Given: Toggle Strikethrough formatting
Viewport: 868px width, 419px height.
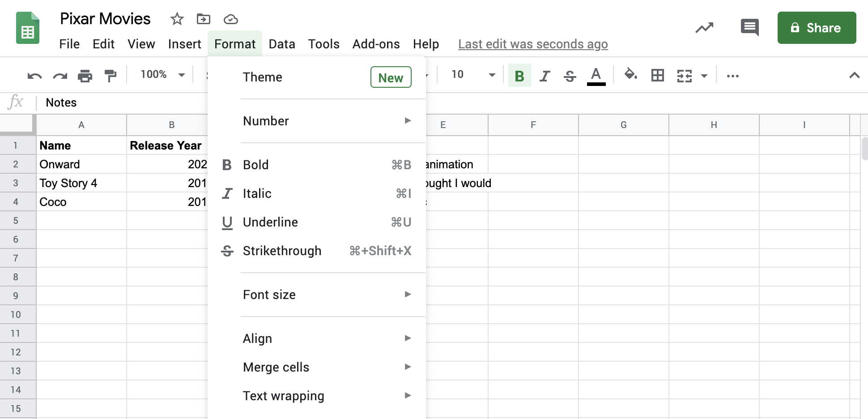Looking at the screenshot, I should pyautogui.click(x=282, y=251).
